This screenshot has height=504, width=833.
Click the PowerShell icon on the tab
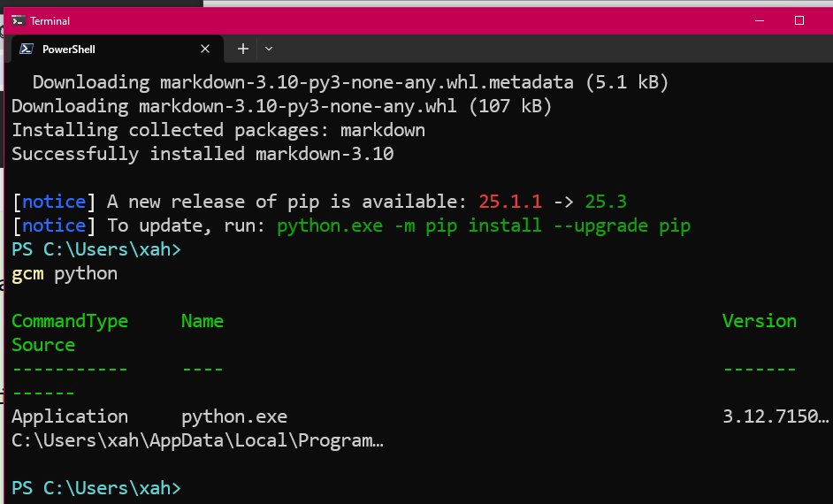[x=27, y=50]
